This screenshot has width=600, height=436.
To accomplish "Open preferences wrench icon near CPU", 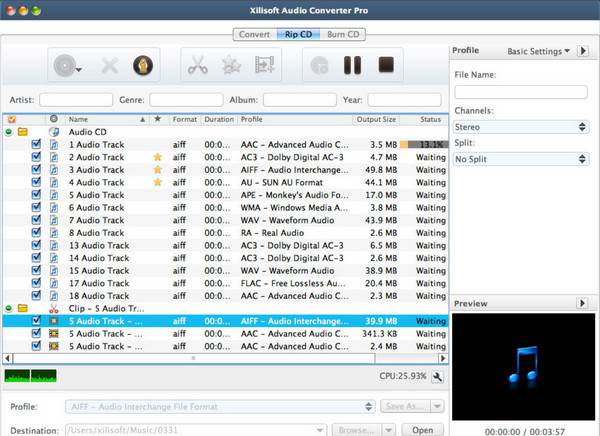I will 437,377.
